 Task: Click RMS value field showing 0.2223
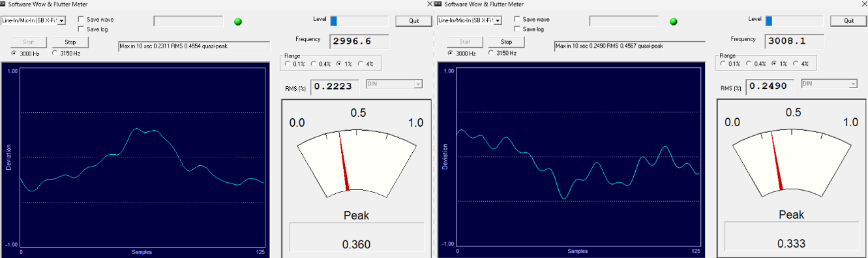[335, 87]
